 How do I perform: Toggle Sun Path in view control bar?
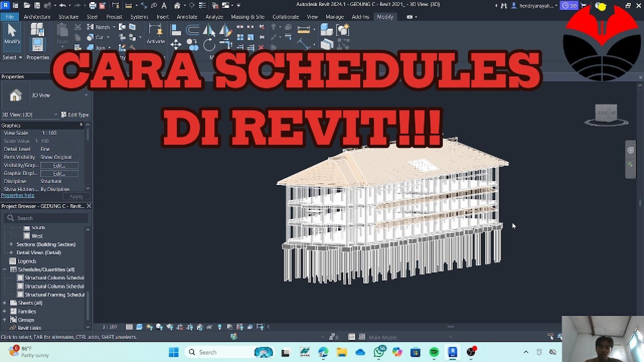click(149, 327)
